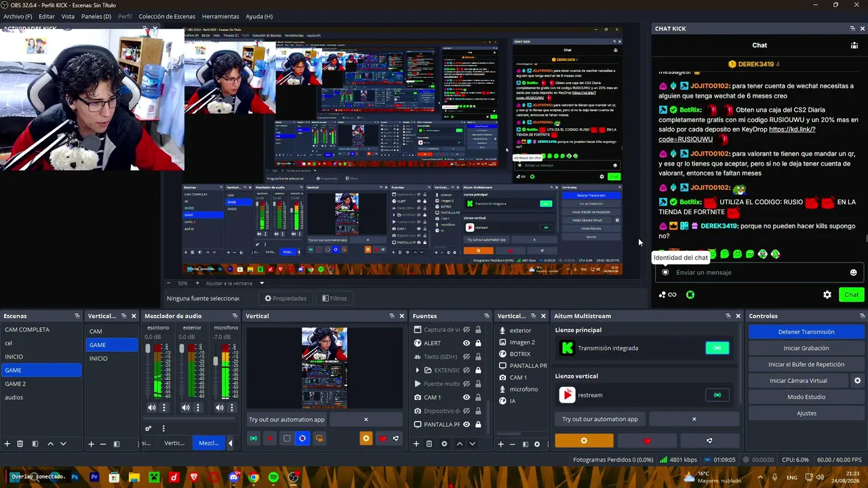The height and width of the screenshot is (488, 868).
Task: Unlock the PANTALLA PR source in Fuentes
Action: click(x=478, y=424)
